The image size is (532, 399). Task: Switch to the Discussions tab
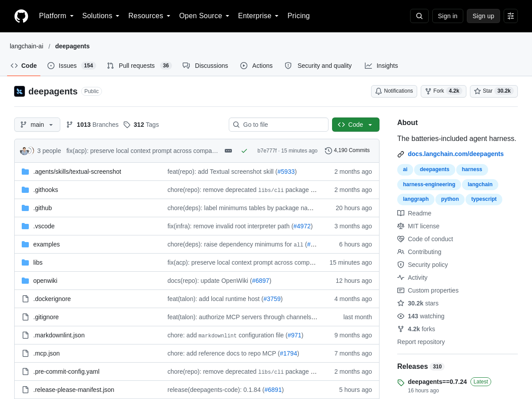click(205, 66)
